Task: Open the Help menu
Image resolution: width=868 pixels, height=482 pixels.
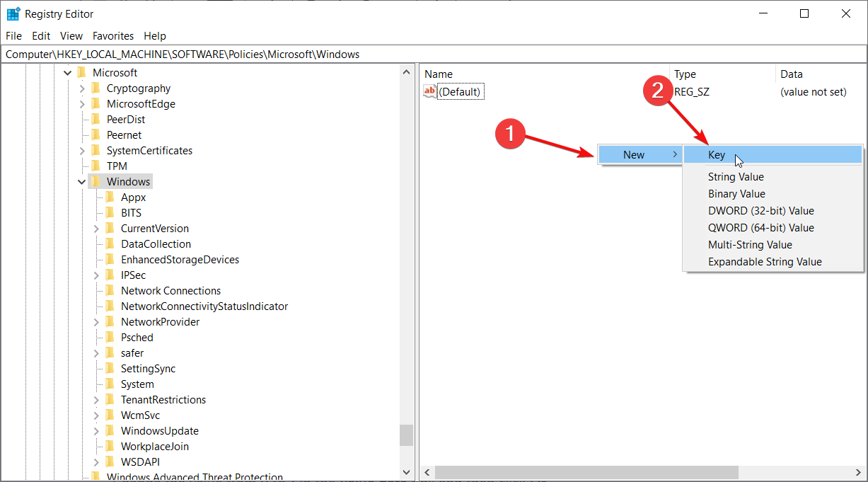Action: (155, 36)
